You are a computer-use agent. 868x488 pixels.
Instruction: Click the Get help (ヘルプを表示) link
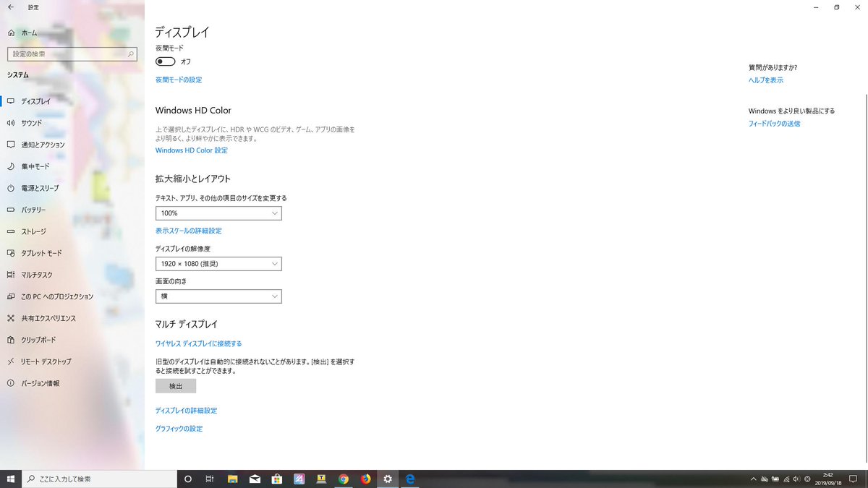tap(766, 80)
